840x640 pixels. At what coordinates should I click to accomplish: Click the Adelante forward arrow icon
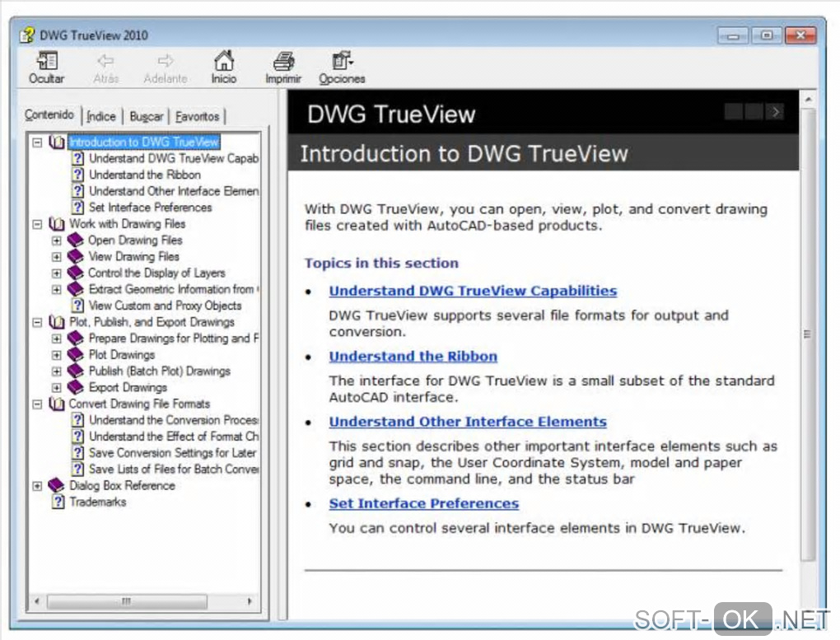[166, 61]
